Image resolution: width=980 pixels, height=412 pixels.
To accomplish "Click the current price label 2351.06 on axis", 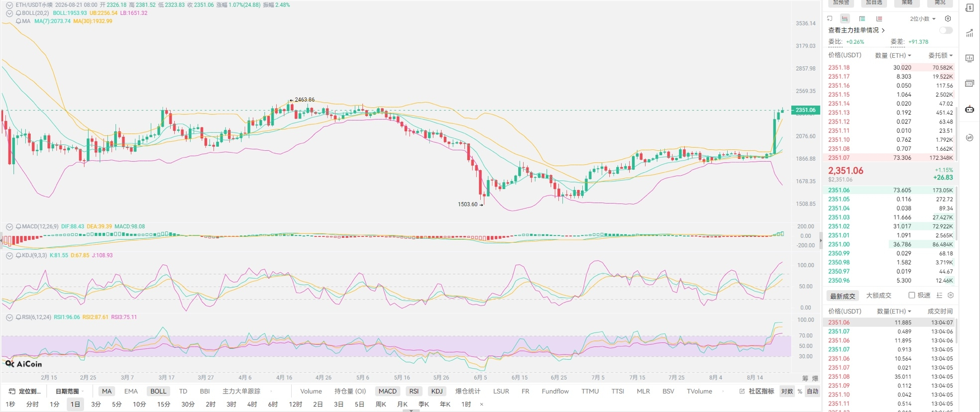I will click(x=805, y=110).
